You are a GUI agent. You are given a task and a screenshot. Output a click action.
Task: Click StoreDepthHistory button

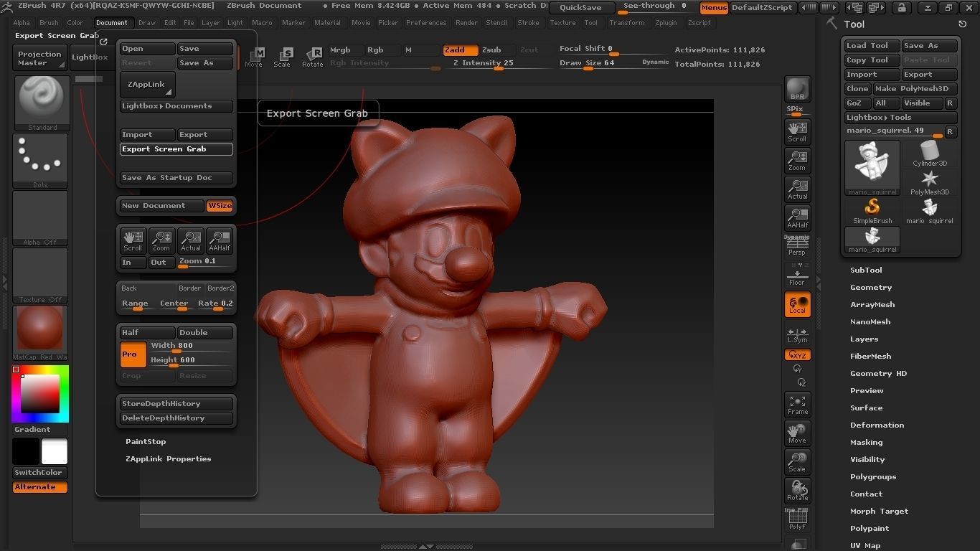tap(176, 404)
